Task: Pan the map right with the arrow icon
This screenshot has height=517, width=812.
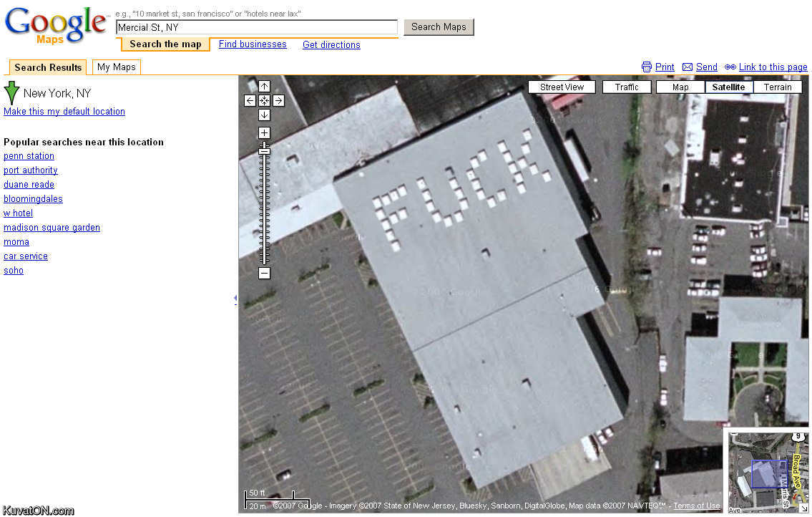Action: pos(278,100)
